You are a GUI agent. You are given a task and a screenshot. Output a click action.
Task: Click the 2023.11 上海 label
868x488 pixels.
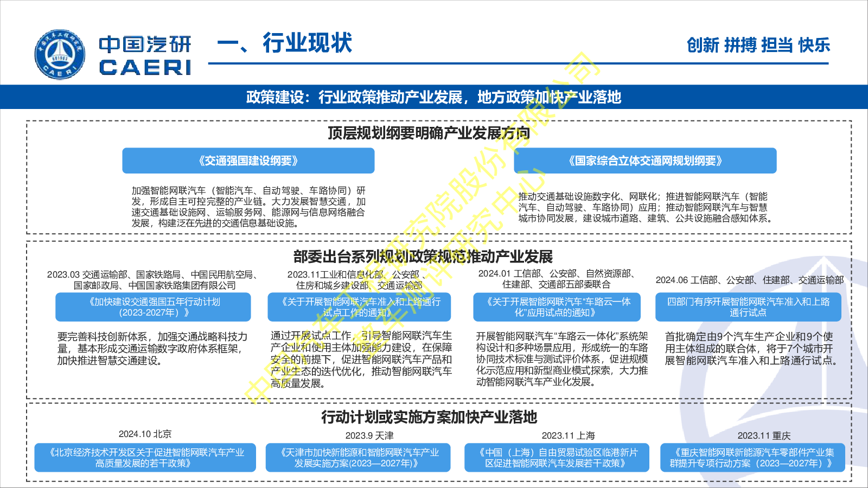point(568,435)
